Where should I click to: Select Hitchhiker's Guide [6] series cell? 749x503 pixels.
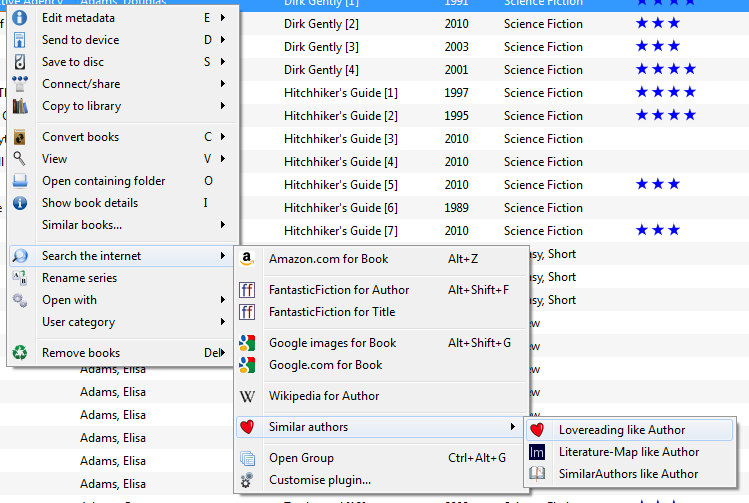[x=341, y=208]
